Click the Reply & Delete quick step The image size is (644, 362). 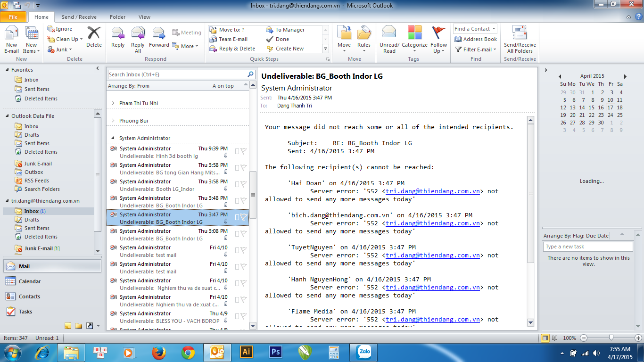point(233,49)
